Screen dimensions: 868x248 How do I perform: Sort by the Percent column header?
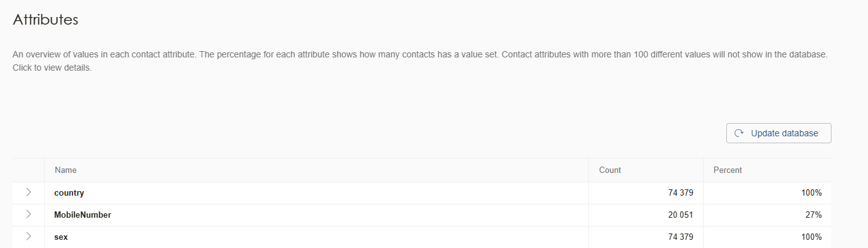pyautogui.click(x=728, y=170)
